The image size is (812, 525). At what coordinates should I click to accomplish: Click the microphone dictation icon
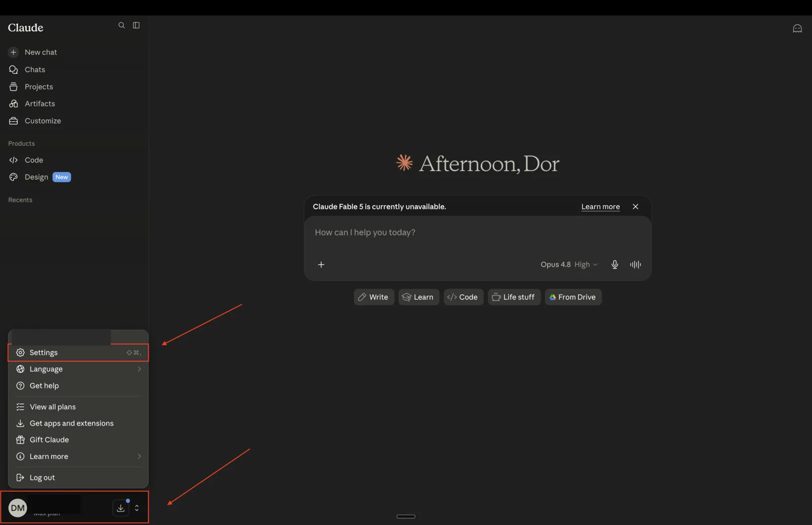pyautogui.click(x=615, y=265)
